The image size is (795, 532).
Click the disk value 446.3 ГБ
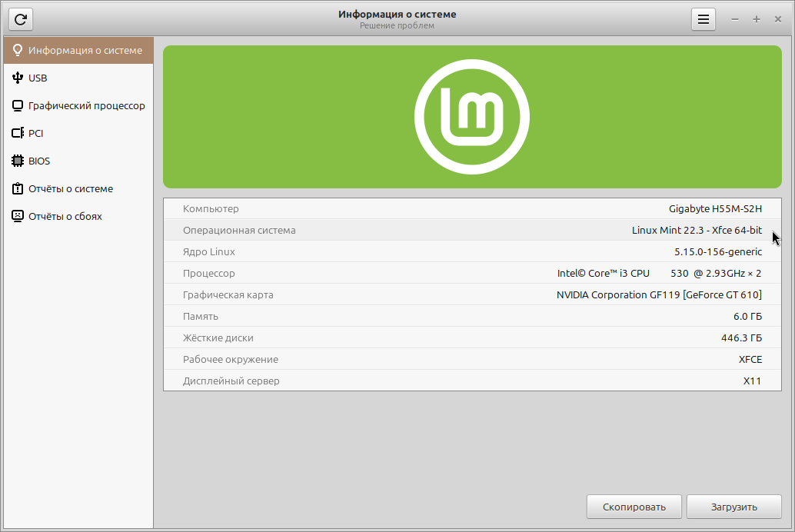[x=741, y=337]
